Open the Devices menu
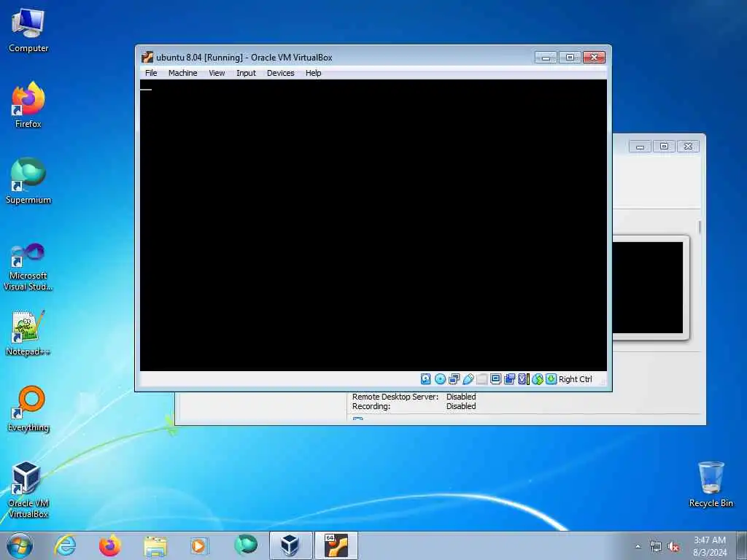The image size is (747, 560). 280,73
